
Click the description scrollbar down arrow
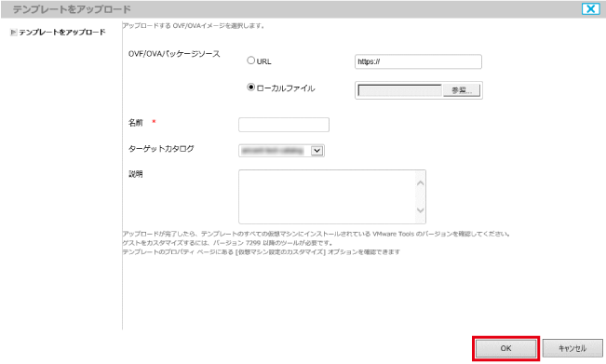[x=421, y=210]
